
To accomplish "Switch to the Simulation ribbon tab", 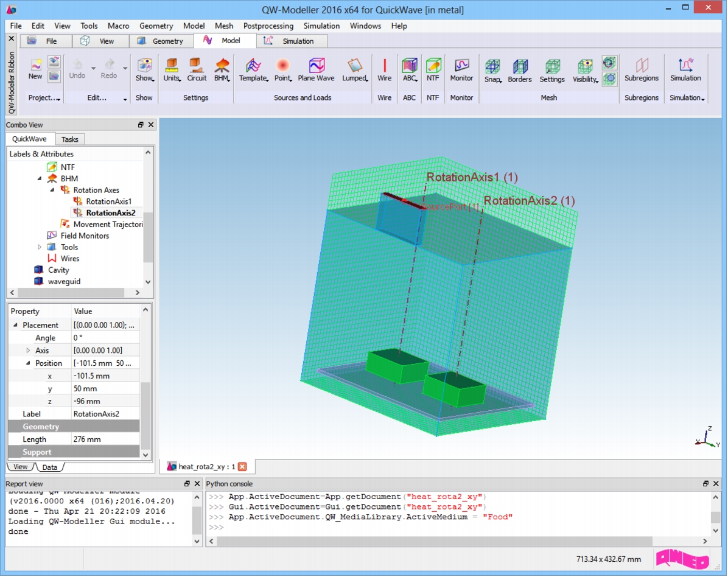I will pyautogui.click(x=292, y=41).
